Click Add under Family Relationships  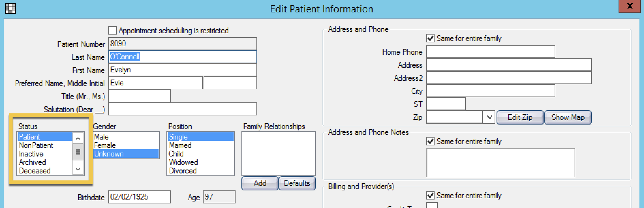pos(260,183)
